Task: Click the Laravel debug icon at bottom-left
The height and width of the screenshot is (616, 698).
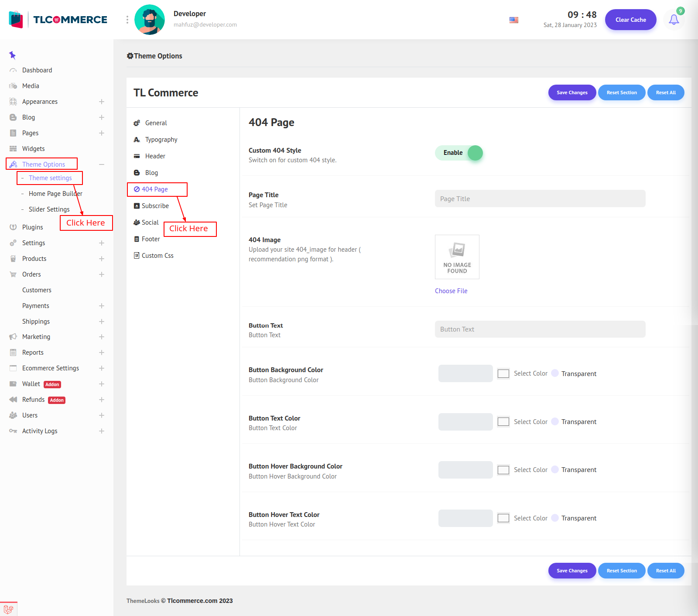Action: click(x=8, y=609)
